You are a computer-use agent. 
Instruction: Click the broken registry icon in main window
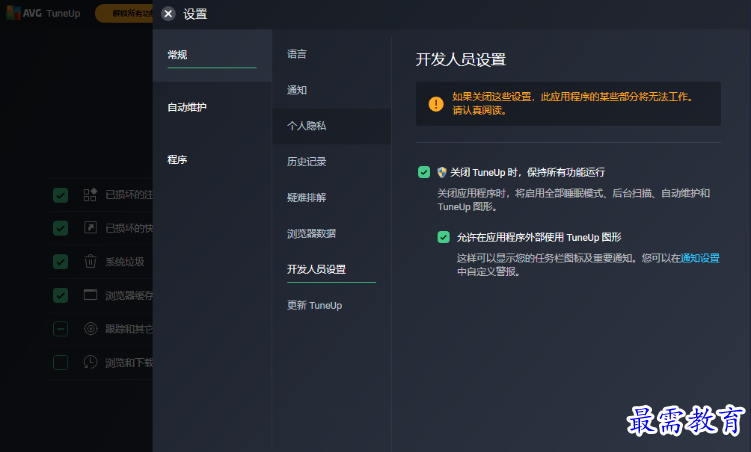click(x=90, y=194)
